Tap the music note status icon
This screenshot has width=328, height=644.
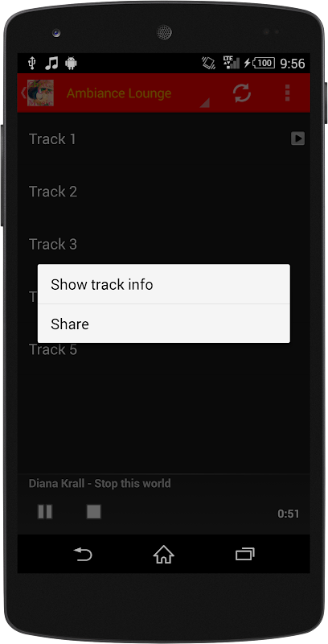51,63
